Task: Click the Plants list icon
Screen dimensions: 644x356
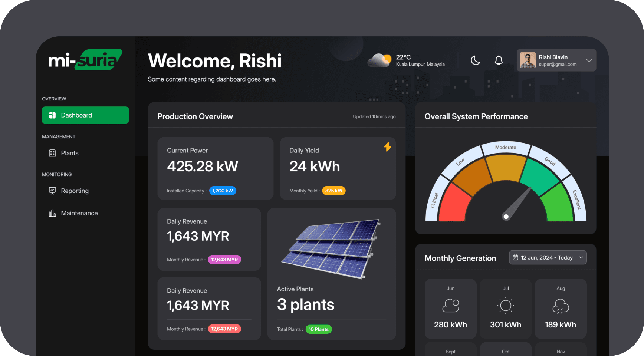Action: [x=52, y=153]
